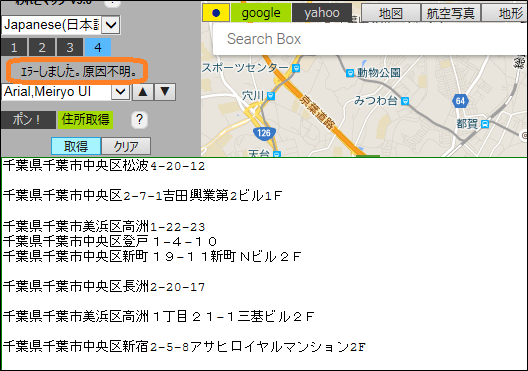
Task: Switch map provider to yahoo
Action: point(322,13)
